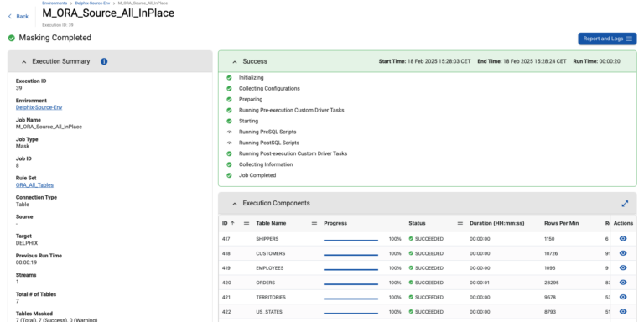Click the CUSTOMERS succeeded status icon
This screenshot has width=644, height=322.
click(x=411, y=253)
